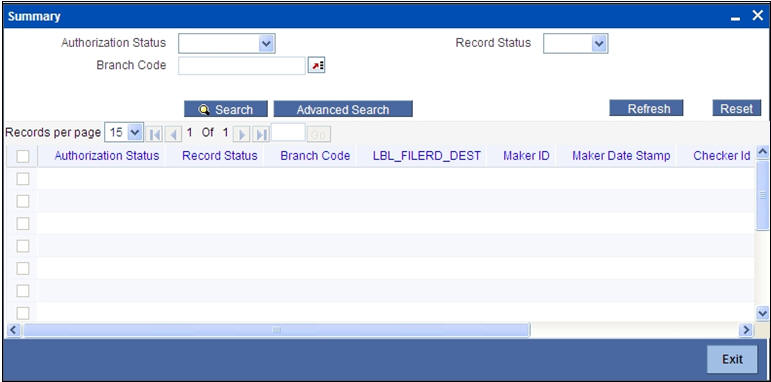Click the horizontal scrollbar left arrow
The width and height of the screenshot is (771, 382).
point(13,330)
